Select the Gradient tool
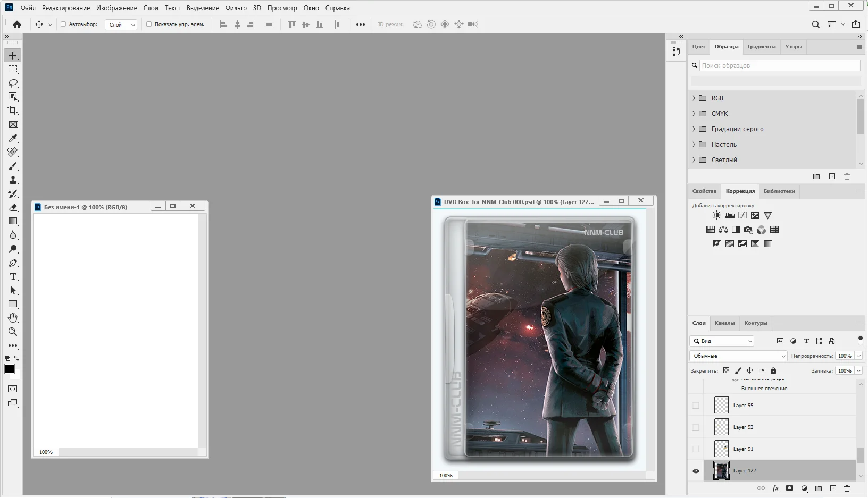Screen dimensions: 868x498 (x=13, y=222)
